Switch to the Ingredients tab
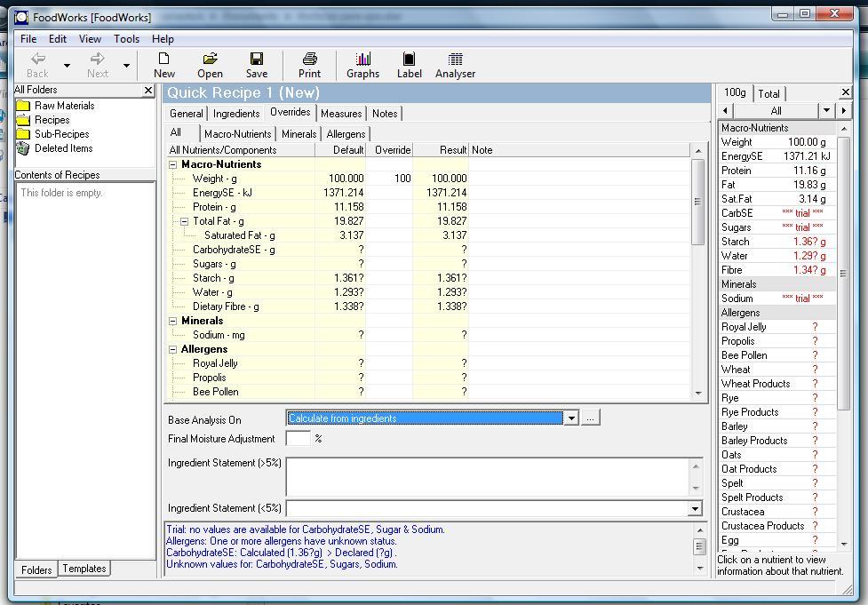Viewport: 868px width, 605px height. coord(235,113)
